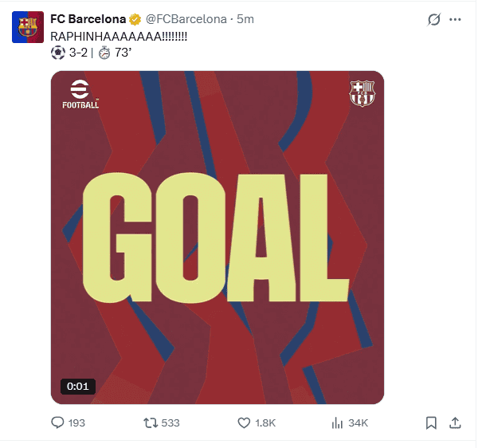This screenshot has width=478, height=448.
Task: Bookmark this post
Action: pyautogui.click(x=431, y=422)
